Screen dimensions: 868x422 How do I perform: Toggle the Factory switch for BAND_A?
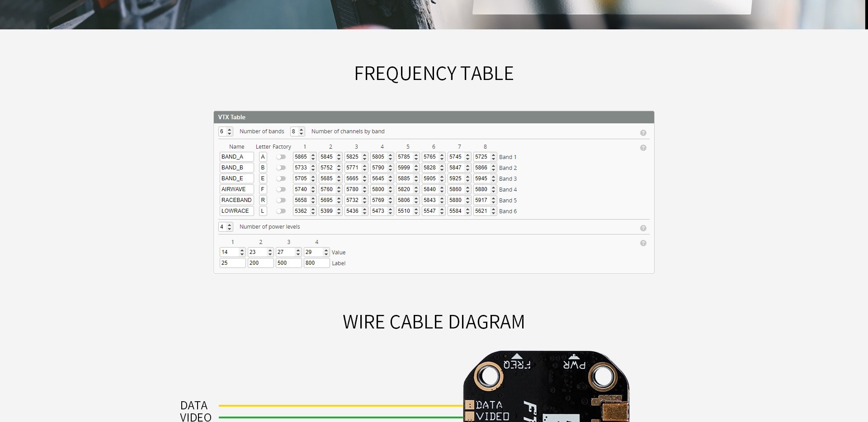click(281, 157)
